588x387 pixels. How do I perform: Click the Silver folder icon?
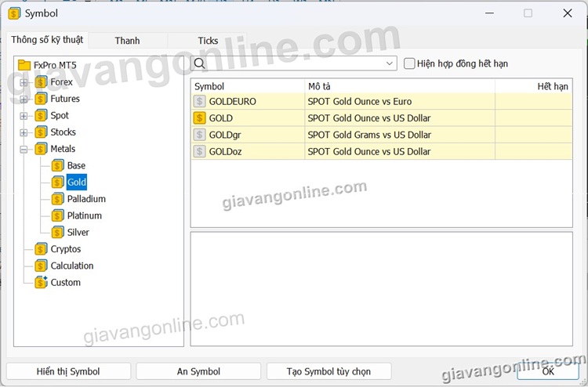pos(58,233)
